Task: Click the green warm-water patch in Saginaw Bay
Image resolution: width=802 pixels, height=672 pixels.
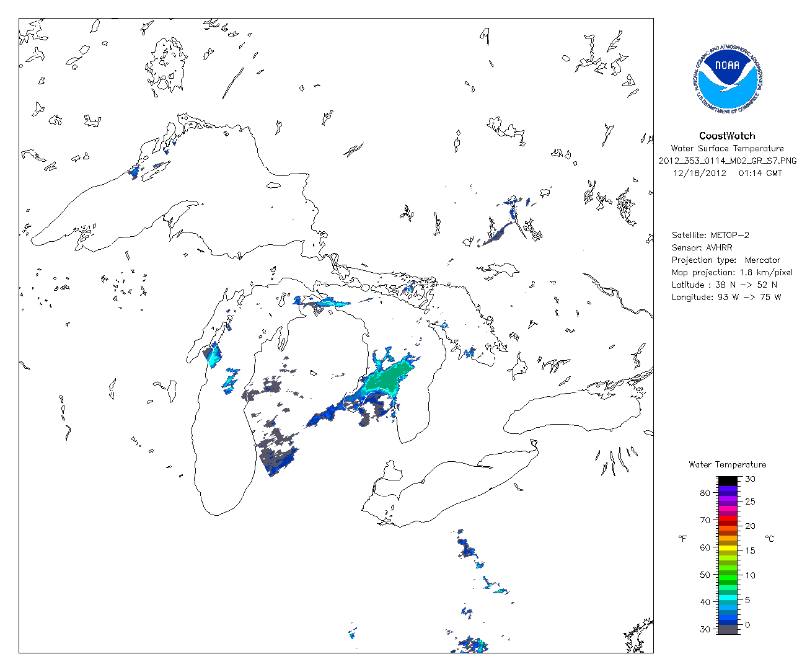Action: click(389, 378)
